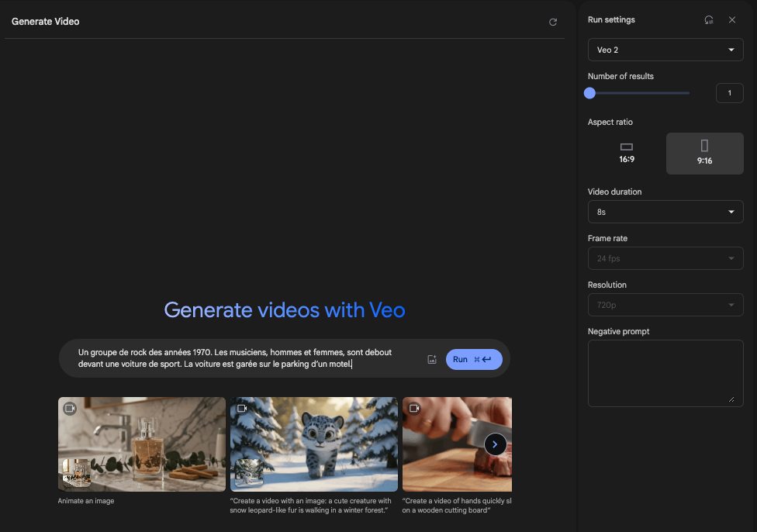Click the small source image on snow leopard card

click(x=248, y=472)
